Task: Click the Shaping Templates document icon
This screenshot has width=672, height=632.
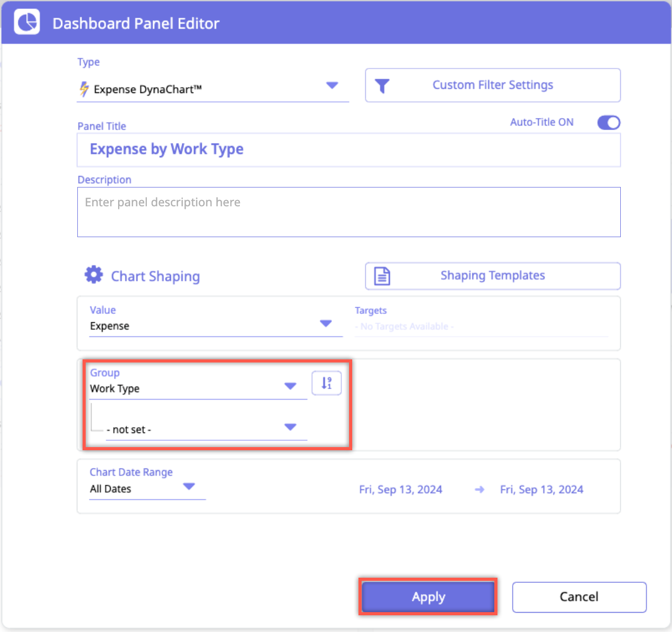Action: point(382,276)
